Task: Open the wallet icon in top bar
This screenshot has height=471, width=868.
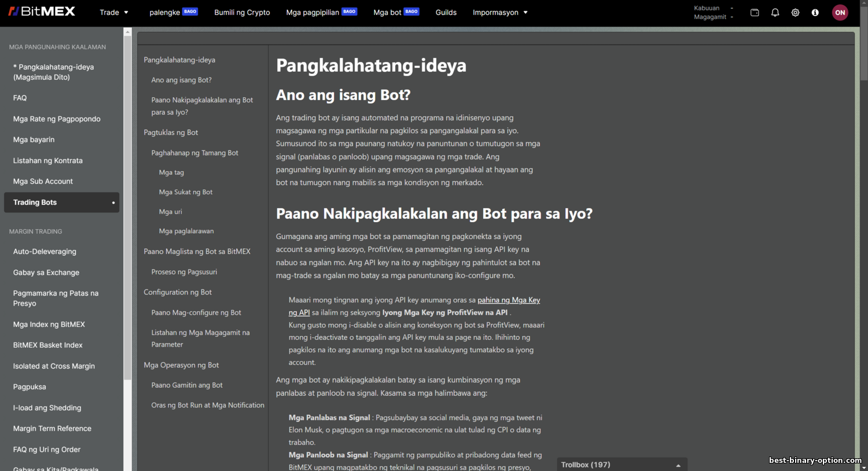Action: coord(755,12)
